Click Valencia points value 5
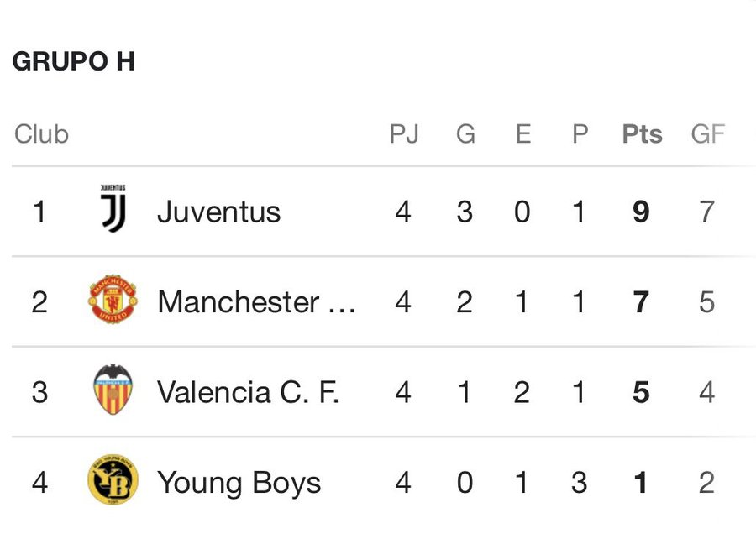756x539 pixels. click(x=641, y=392)
